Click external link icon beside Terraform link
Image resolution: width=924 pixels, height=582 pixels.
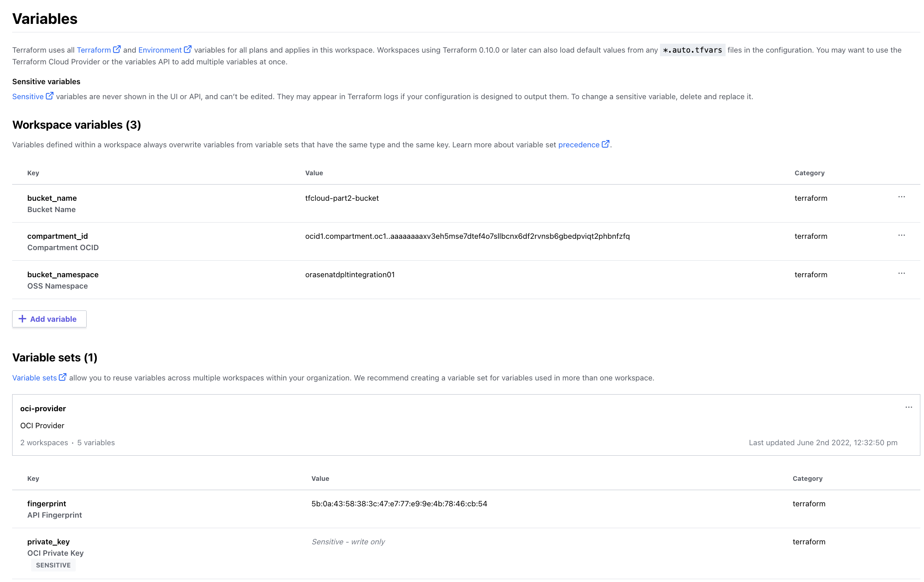[117, 49]
